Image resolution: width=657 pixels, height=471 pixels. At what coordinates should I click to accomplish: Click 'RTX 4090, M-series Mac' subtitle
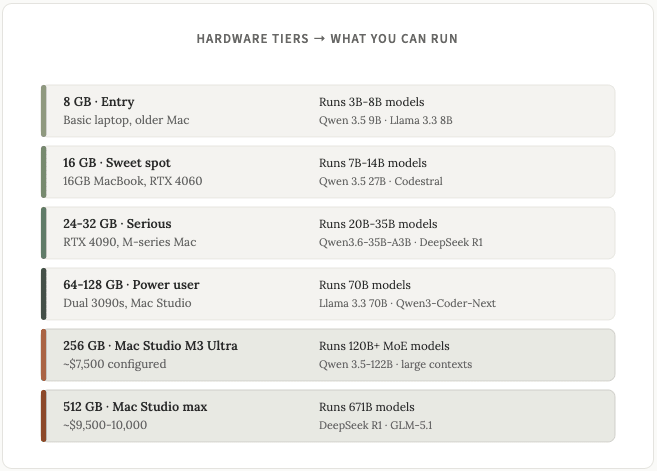point(130,242)
